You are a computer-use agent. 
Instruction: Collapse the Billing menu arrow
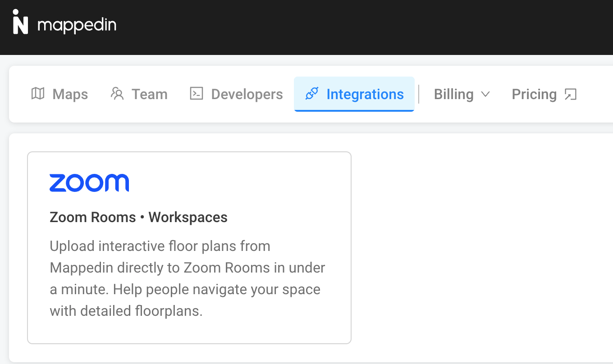tap(486, 95)
